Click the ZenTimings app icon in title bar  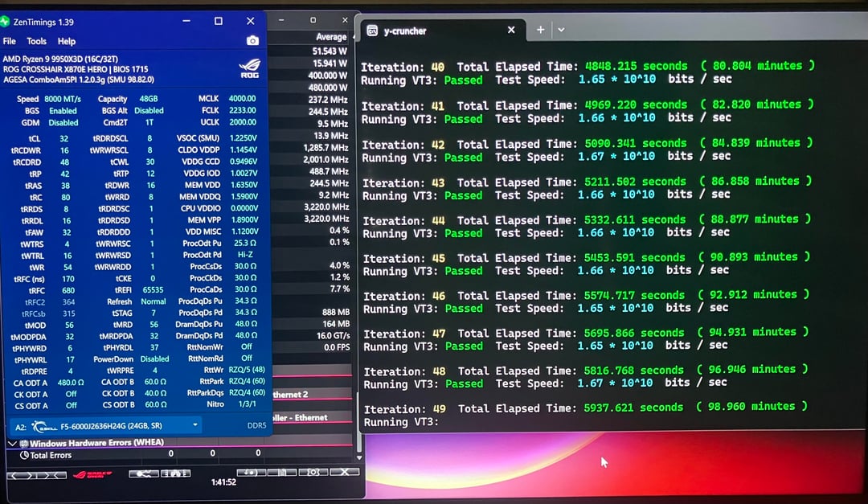click(x=5, y=22)
